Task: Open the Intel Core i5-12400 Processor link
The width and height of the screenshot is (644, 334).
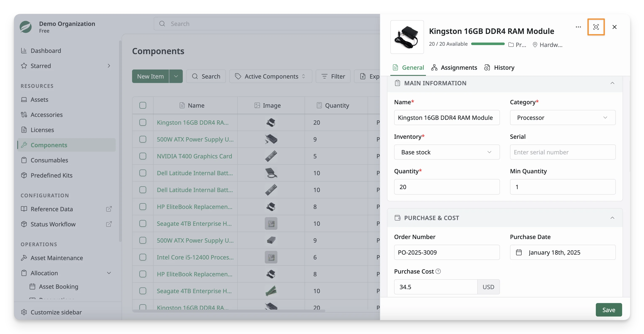Action: pyautogui.click(x=195, y=257)
